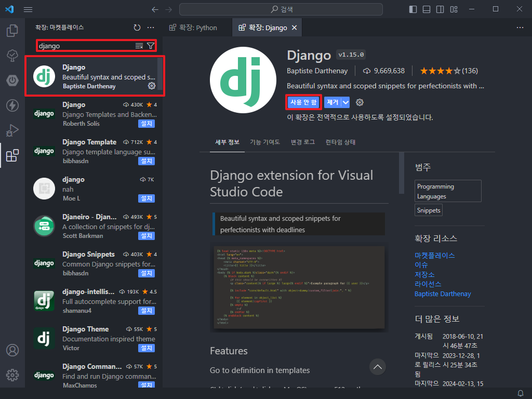Close the 확장: Django tab
The height and width of the screenshot is (399, 532).
[295, 28]
